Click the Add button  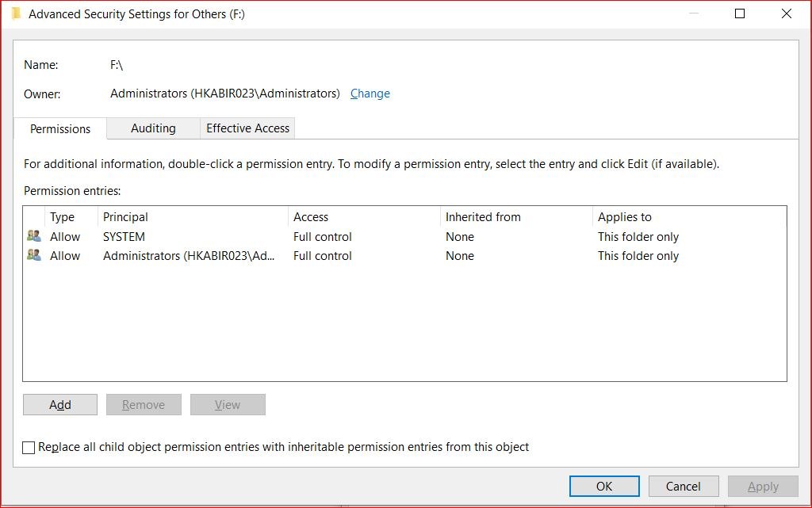(60, 404)
